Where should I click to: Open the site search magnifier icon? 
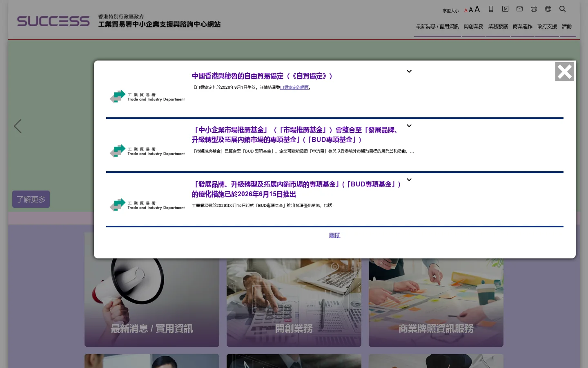click(562, 9)
